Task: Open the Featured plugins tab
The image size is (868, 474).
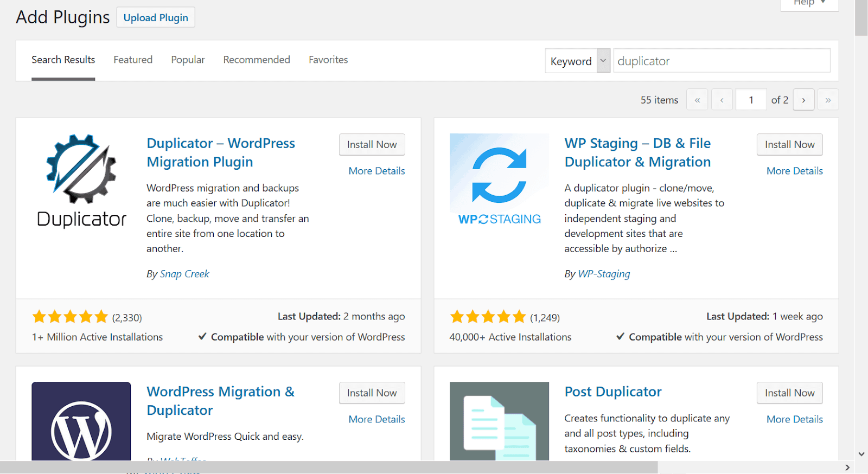Action: (133, 60)
